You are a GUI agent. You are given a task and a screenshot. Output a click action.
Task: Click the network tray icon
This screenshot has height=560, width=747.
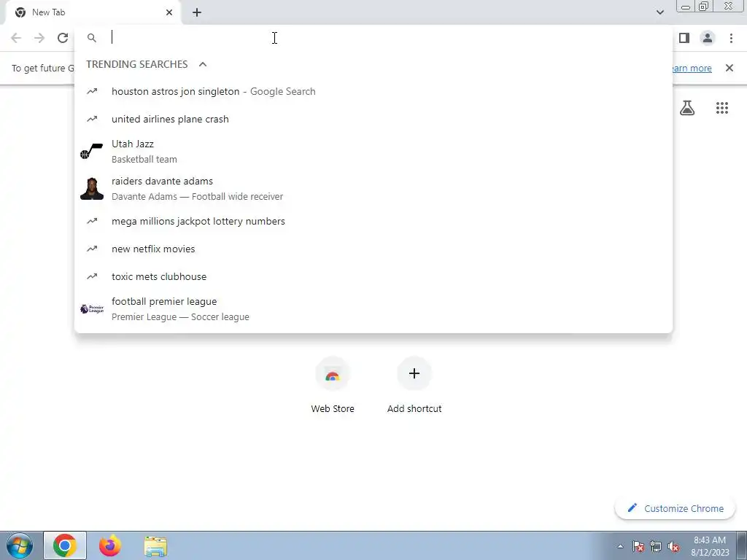tap(656, 546)
